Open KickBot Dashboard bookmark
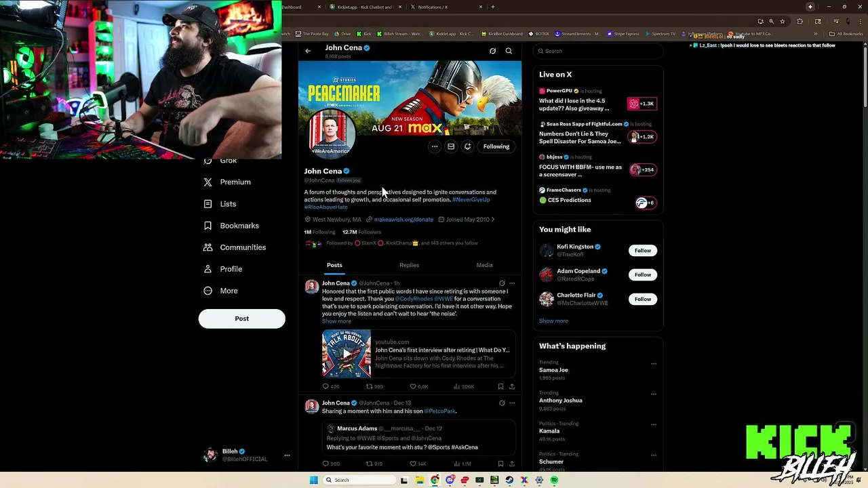This screenshot has width=868, height=488. click(x=502, y=34)
